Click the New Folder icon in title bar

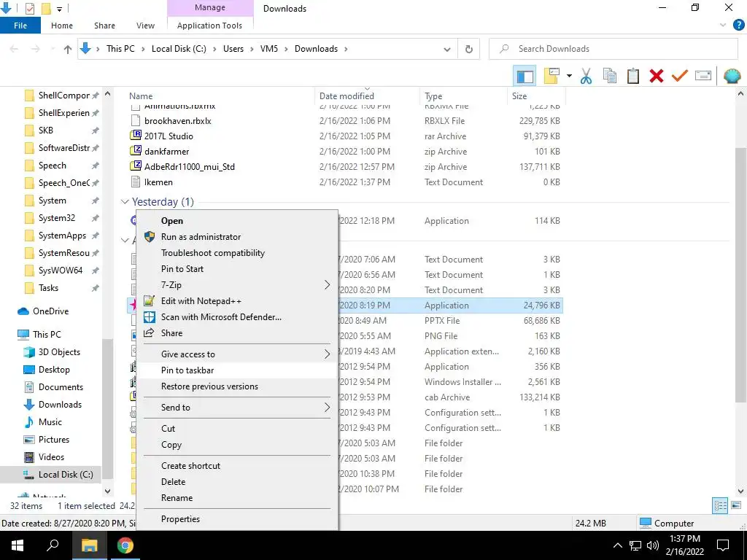(x=46, y=9)
